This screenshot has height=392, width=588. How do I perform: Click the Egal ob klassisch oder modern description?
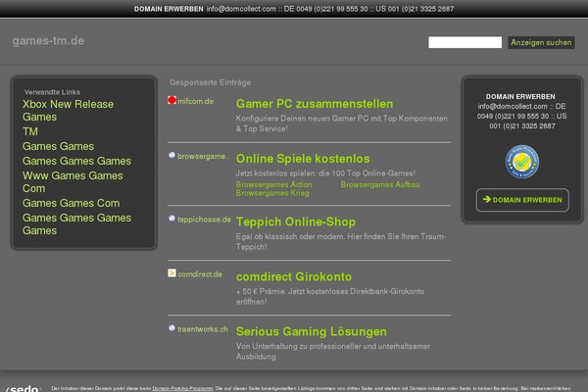[x=341, y=242]
